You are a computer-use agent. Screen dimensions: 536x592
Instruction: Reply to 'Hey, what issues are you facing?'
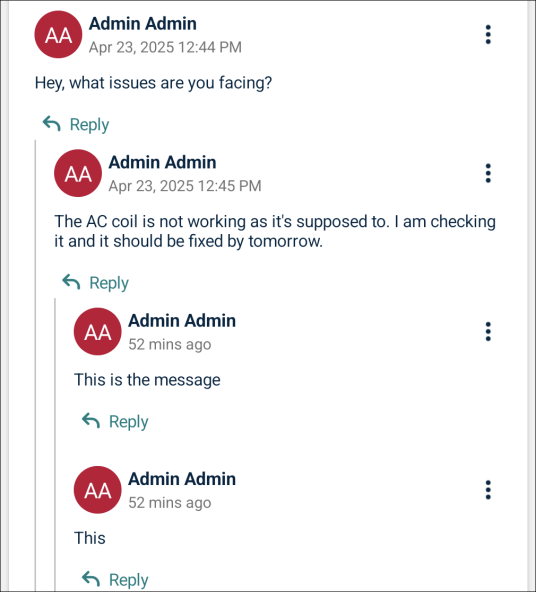[76, 124]
